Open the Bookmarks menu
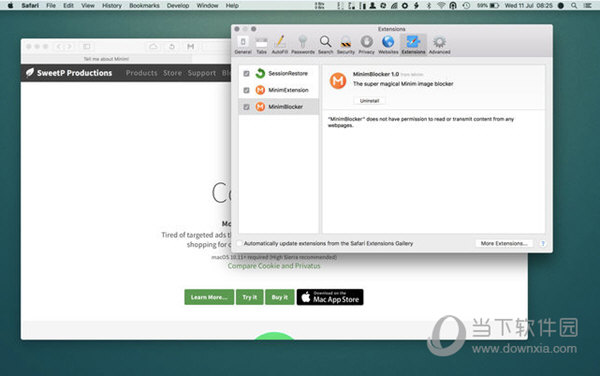 144,5
